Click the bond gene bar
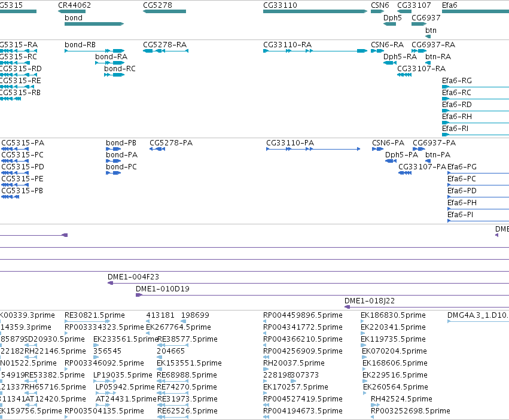509x420 pixels. click(x=94, y=24)
